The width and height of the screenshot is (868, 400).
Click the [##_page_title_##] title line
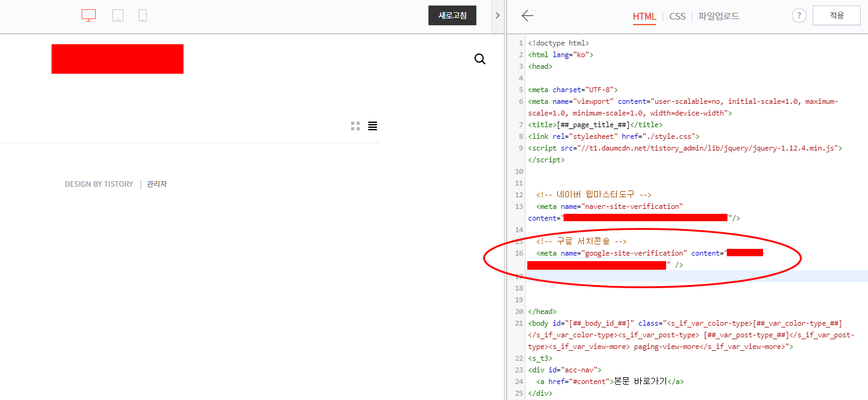click(x=595, y=125)
